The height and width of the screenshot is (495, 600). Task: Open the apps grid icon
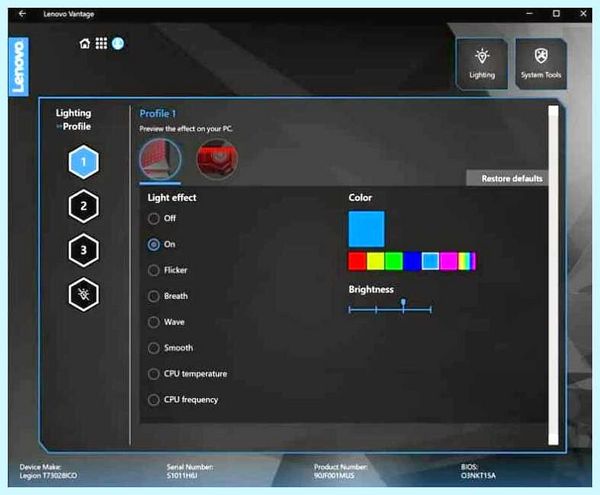(x=101, y=44)
